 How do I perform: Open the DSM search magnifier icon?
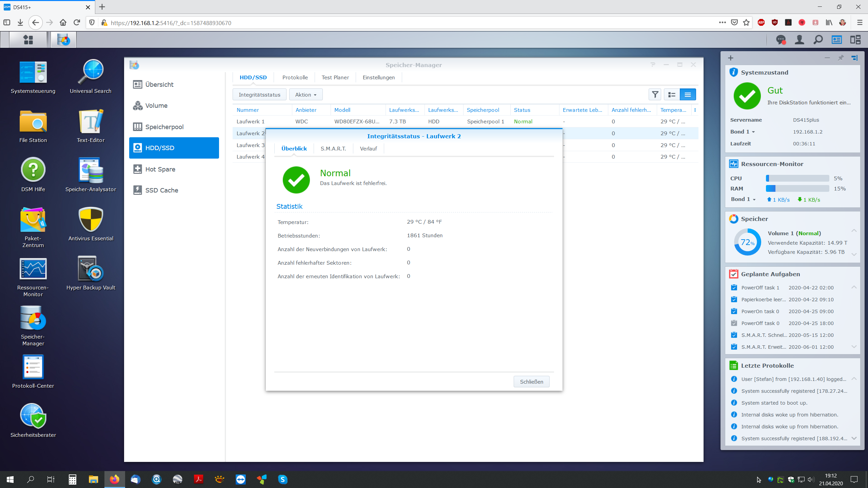(x=818, y=40)
